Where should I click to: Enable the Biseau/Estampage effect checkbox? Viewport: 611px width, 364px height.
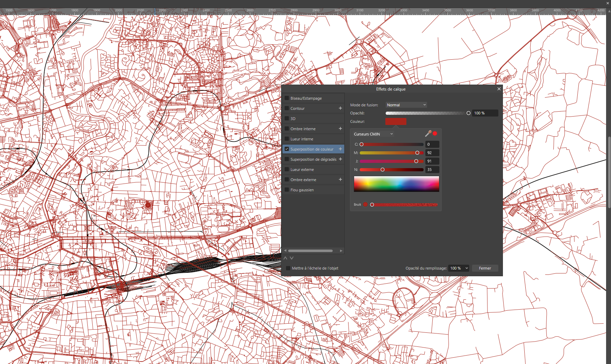(x=287, y=98)
